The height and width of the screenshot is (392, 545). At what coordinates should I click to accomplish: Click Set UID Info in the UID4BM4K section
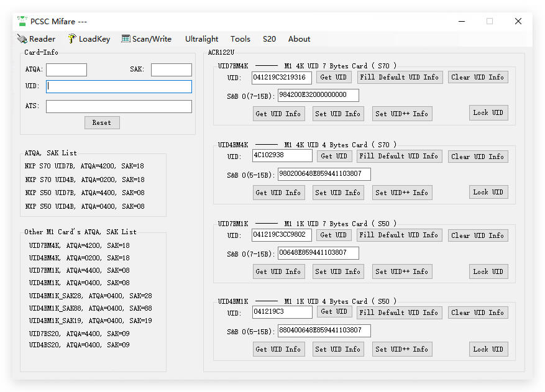[337, 193]
